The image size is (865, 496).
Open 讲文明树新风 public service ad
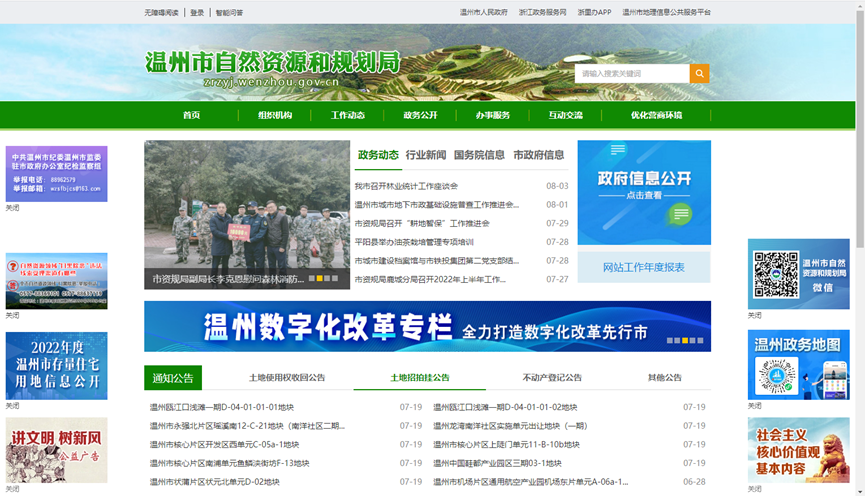point(56,450)
